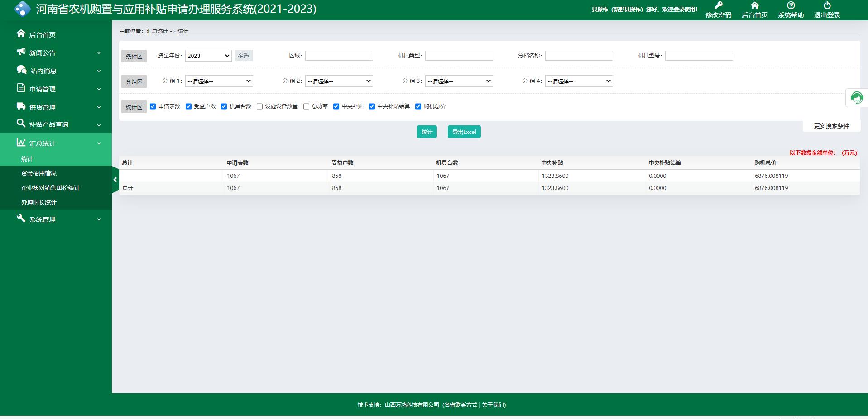This screenshot has height=419, width=868.
Task: Open the 分组2 dropdown
Action: (339, 81)
